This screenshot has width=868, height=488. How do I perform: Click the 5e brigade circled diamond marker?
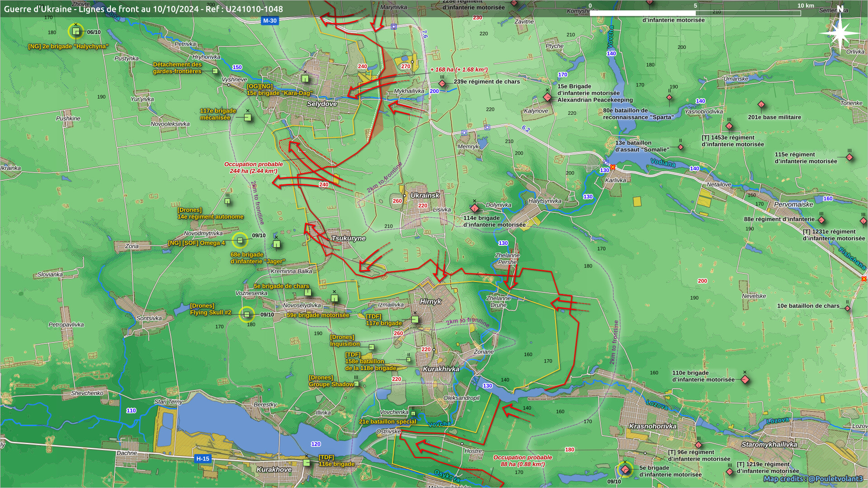pyautogui.click(x=625, y=469)
